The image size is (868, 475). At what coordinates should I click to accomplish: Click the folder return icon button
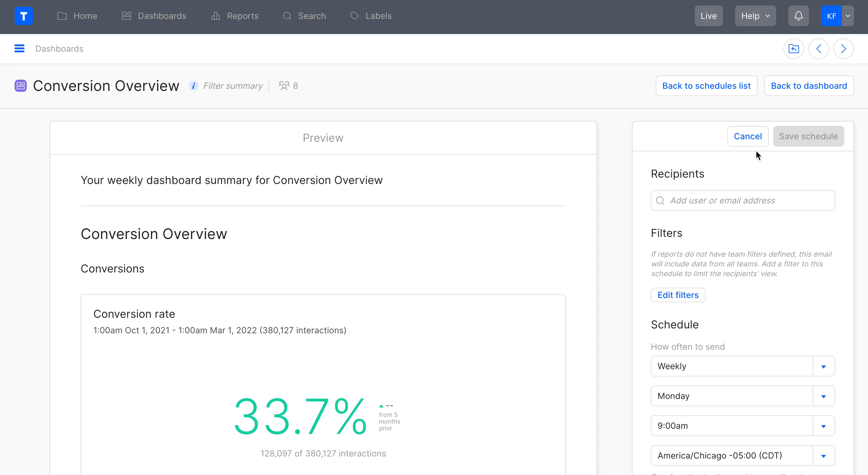tap(793, 49)
